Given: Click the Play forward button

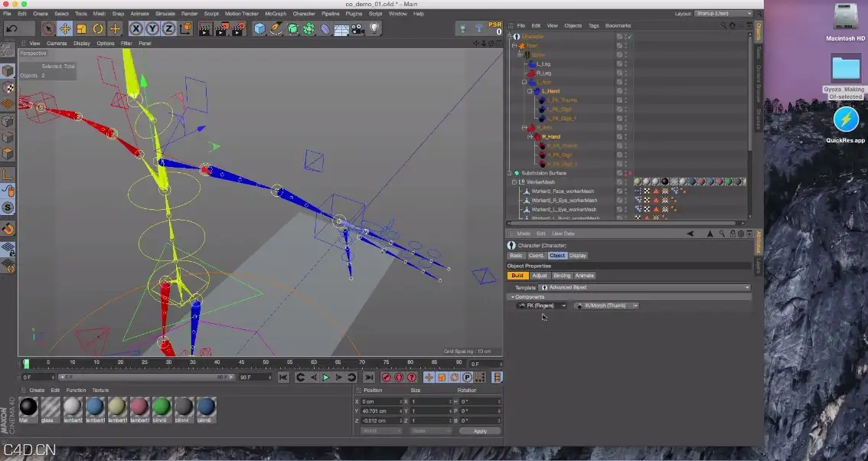Looking at the screenshot, I should pyautogui.click(x=325, y=378).
